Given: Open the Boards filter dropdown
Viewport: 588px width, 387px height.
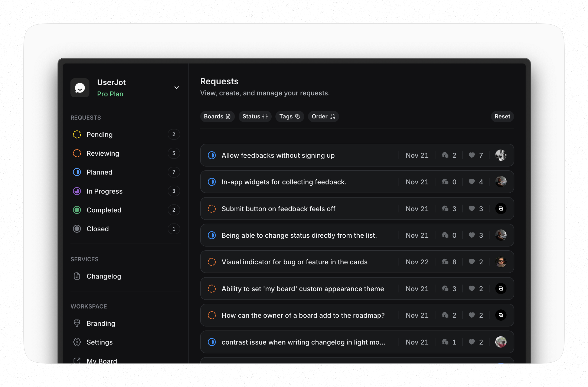Looking at the screenshot, I should pyautogui.click(x=217, y=116).
